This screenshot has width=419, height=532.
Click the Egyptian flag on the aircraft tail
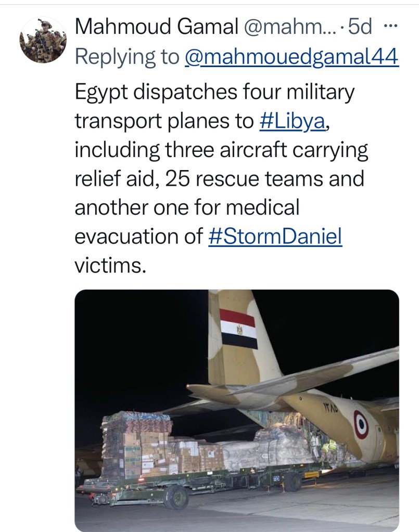238,329
